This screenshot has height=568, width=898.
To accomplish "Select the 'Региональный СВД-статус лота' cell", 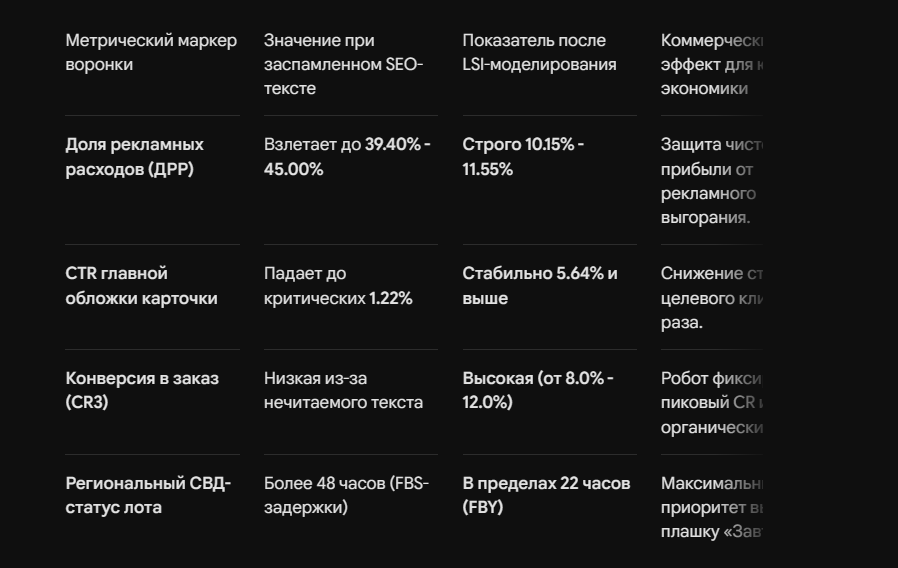I will pyautogui.click(x=148, y=495).
